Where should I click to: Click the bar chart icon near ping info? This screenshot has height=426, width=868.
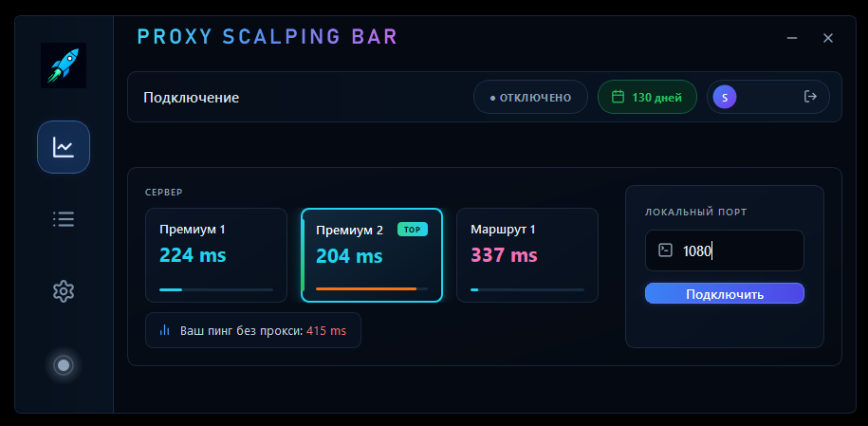click(x=164, y=330)
